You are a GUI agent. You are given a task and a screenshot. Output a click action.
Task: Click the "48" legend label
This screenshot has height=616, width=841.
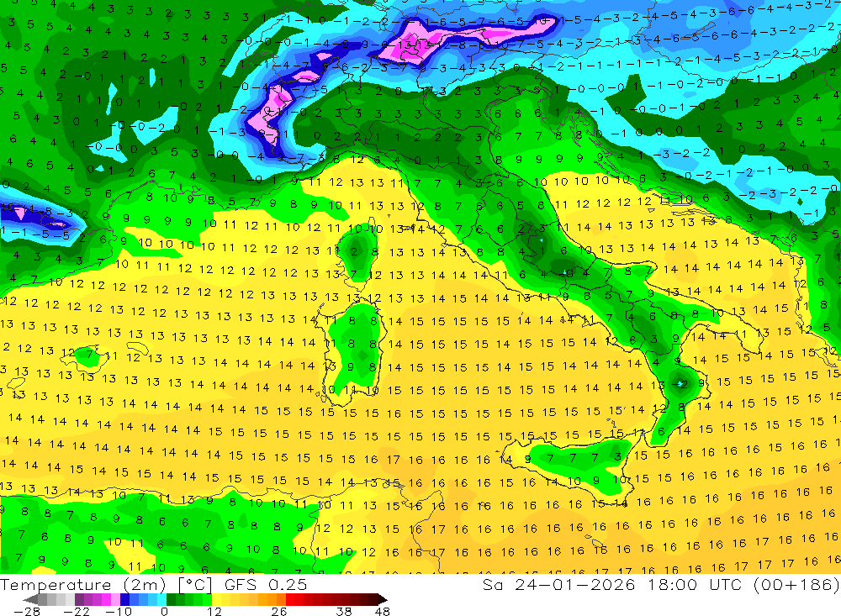383,611
